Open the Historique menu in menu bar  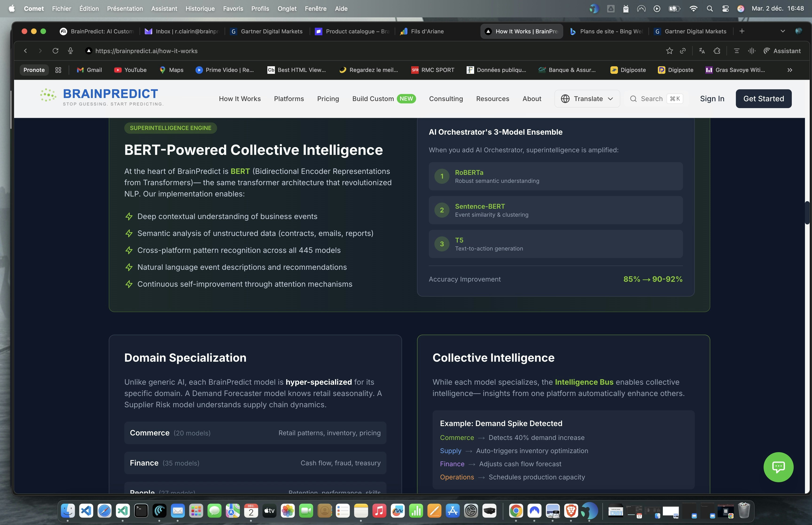200,8
